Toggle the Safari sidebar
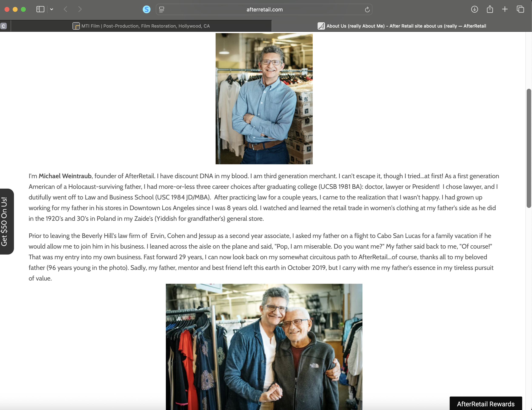 tap(40, 9)
